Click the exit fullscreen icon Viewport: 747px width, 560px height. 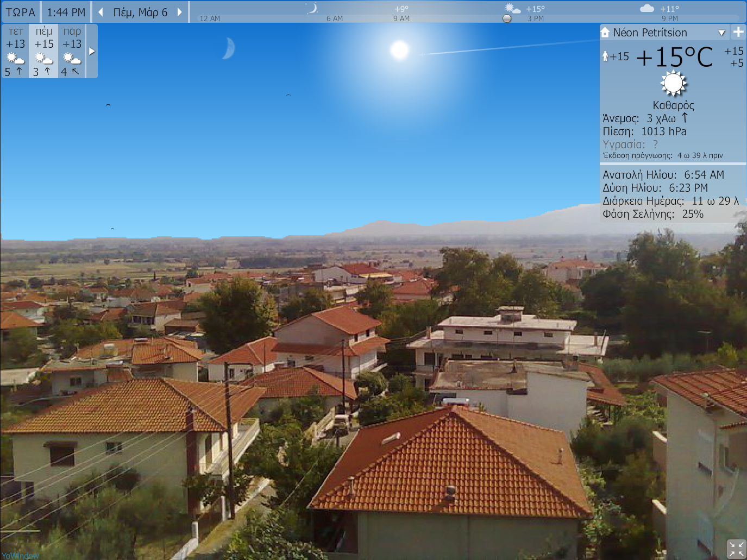coord(736,549)
